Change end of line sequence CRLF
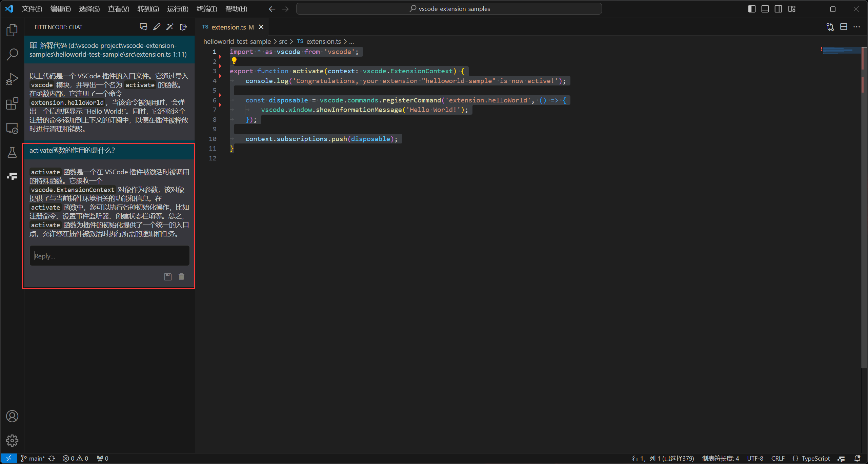 coord(778,459)
